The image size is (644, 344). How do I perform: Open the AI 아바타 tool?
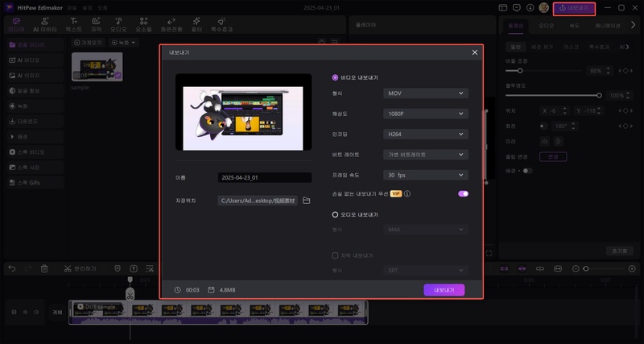44,25
